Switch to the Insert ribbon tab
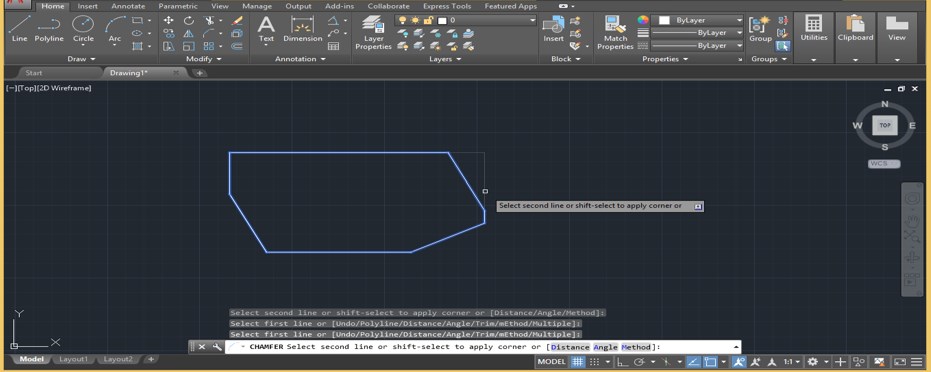This screenshot has height=372, width=931. coord(88,7)
